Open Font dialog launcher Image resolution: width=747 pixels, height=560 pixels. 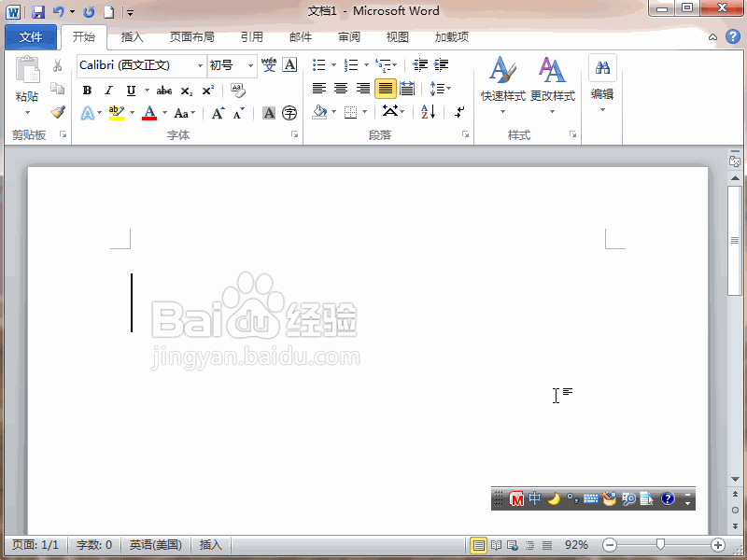point(295,134)
